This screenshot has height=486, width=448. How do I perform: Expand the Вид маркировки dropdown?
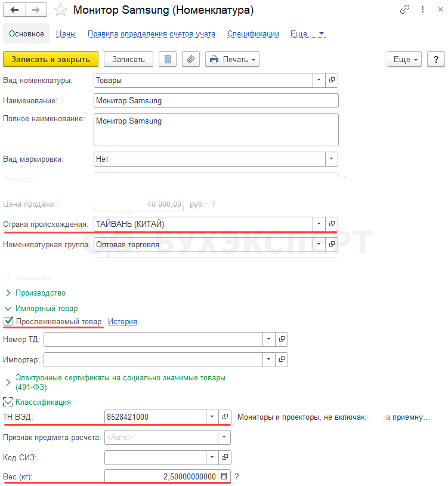pos(331,159)
